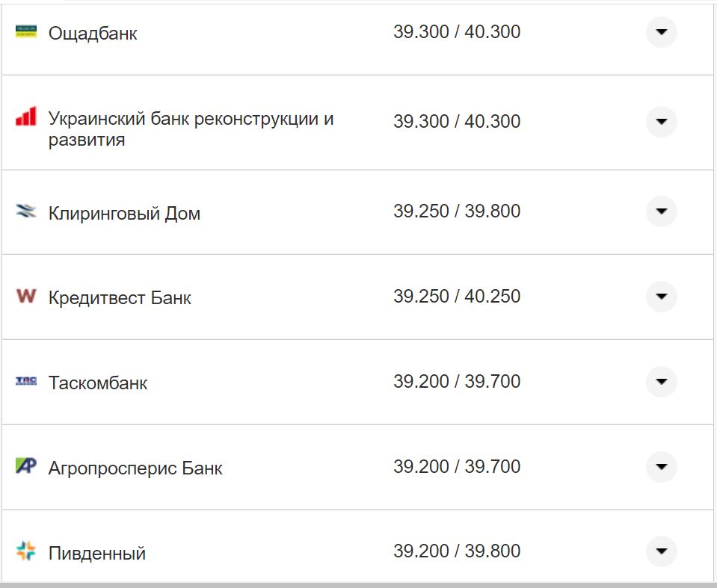This screenshot has height=588, width=717.
Task: Click the red W logo of Кредитвест Банк
Action: click(24, 296)
